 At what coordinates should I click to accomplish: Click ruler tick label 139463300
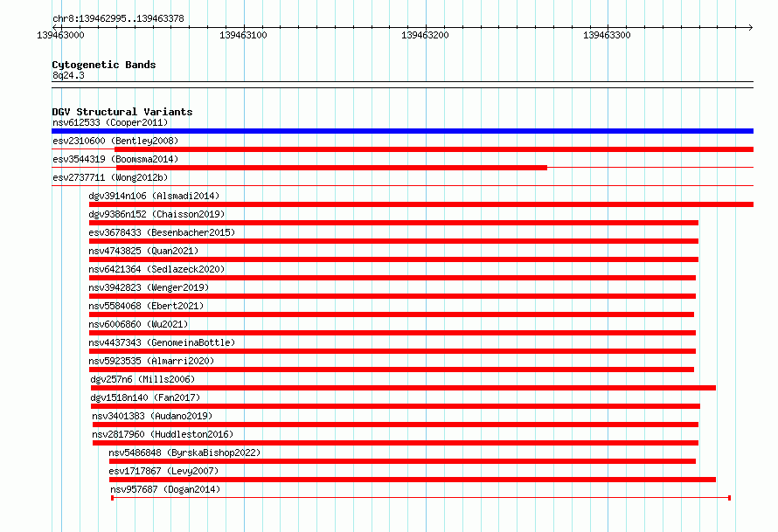click(x=607, y=35)
